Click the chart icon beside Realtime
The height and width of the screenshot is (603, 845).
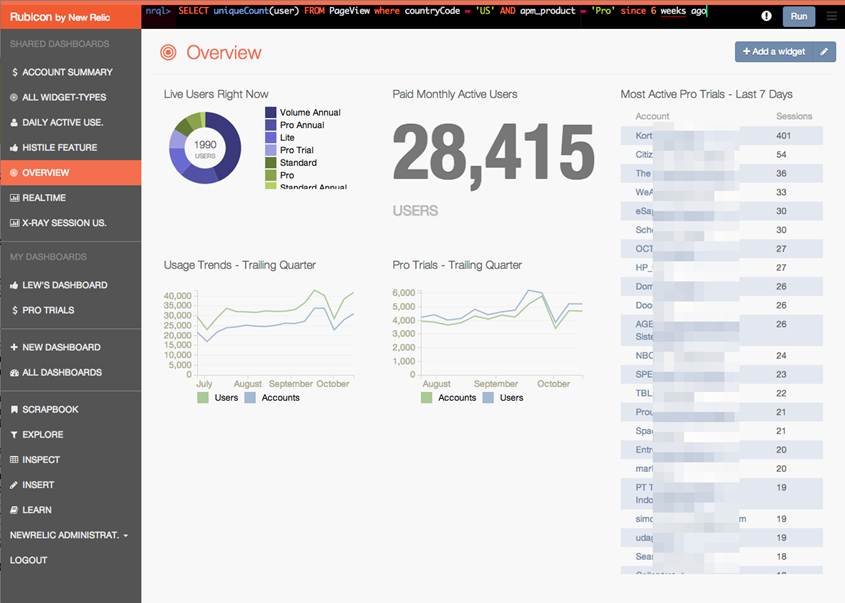point(15,198)
